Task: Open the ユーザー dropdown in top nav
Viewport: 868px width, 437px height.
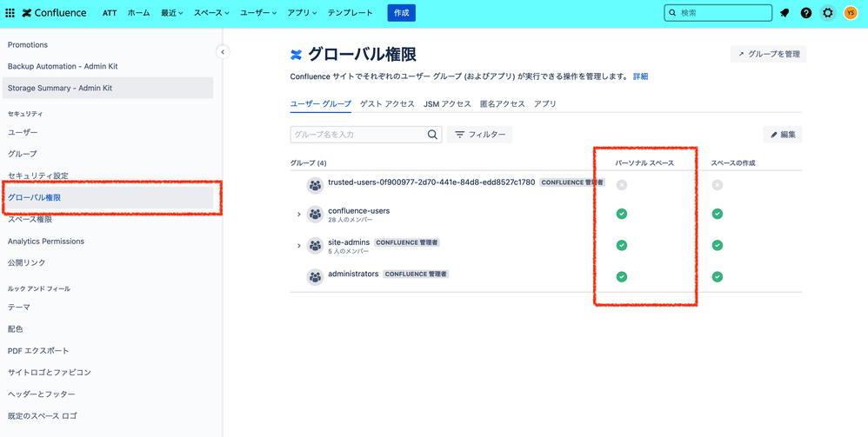Action: coord(258,13)
